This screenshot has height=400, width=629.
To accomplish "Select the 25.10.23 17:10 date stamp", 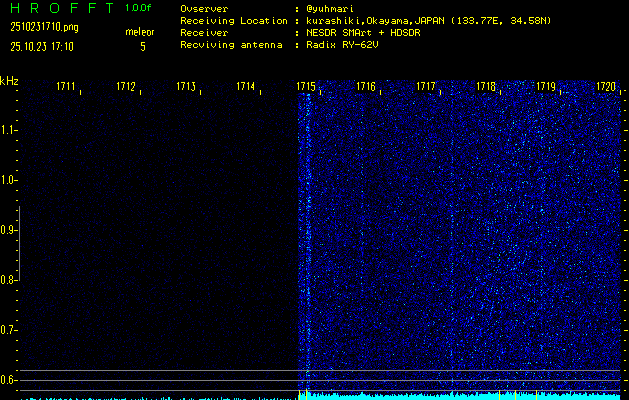I will pos(41,46).
